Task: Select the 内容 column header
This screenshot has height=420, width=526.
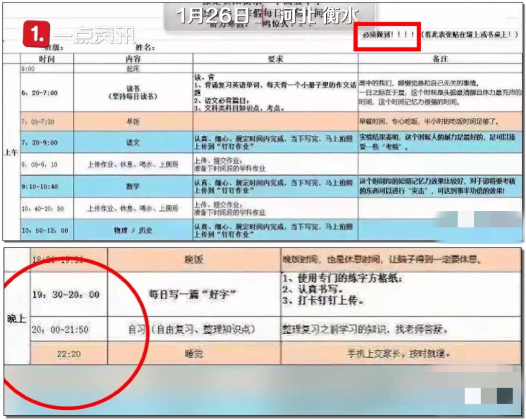Action: click(x=133, y=59)
